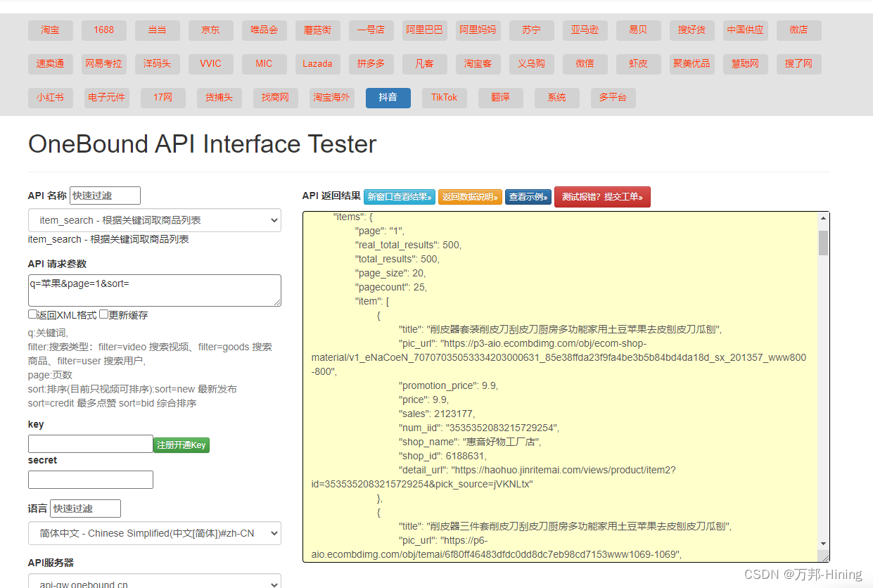Viewport: 873px width, 588px height.
Task: Switch to the 唯品会 tab
Action: point(264,30)
